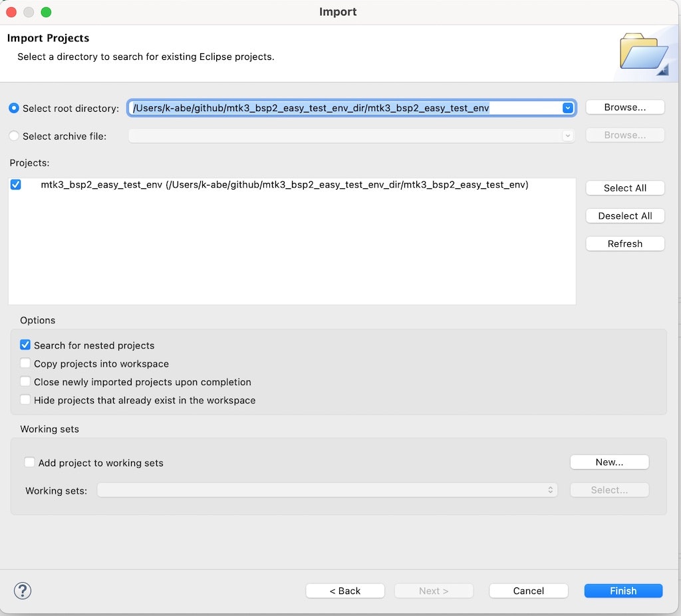Open the Working sets combo box
The width and height of the screenshot is (681, 616).
click(551, 490)
